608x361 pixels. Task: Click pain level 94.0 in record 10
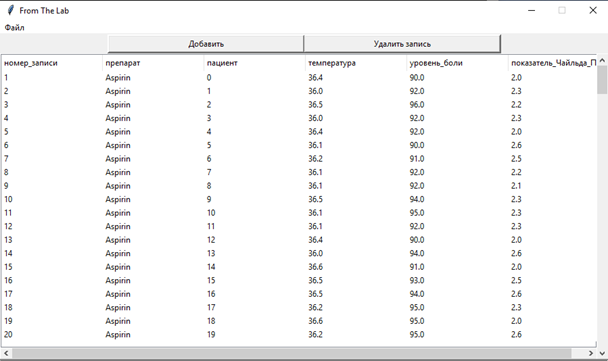tap(417, 199)
